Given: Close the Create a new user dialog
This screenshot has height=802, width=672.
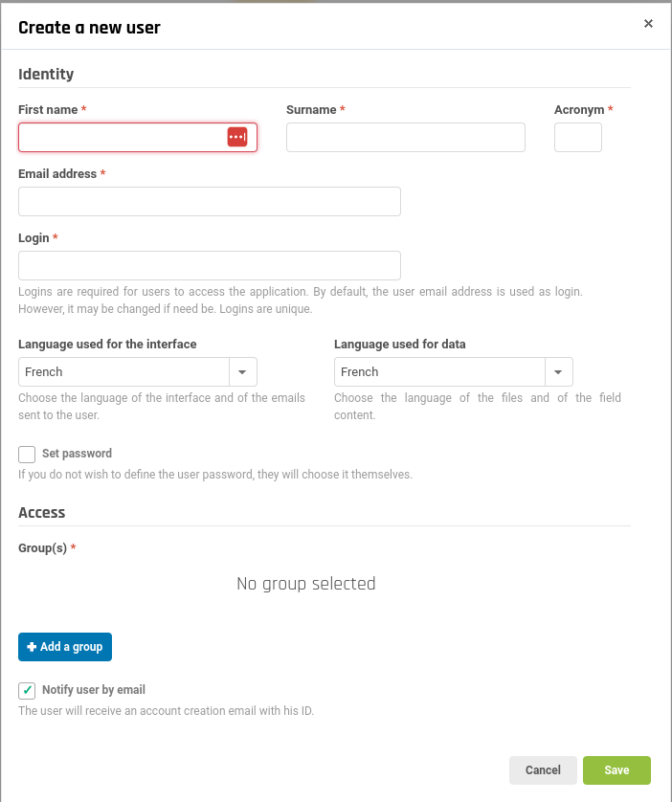Looking at the screenshot, I should click(648, 24).
